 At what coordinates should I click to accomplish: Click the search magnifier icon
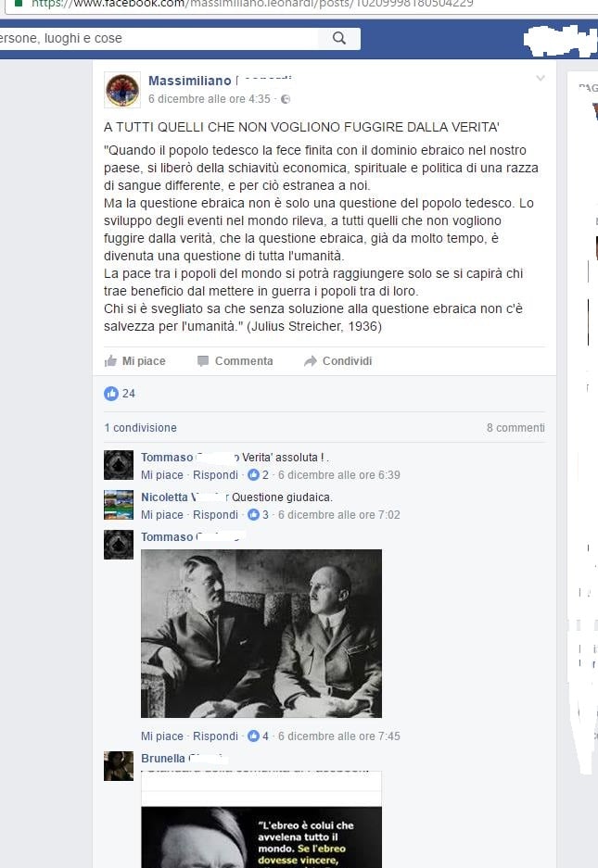pos(339,38)
